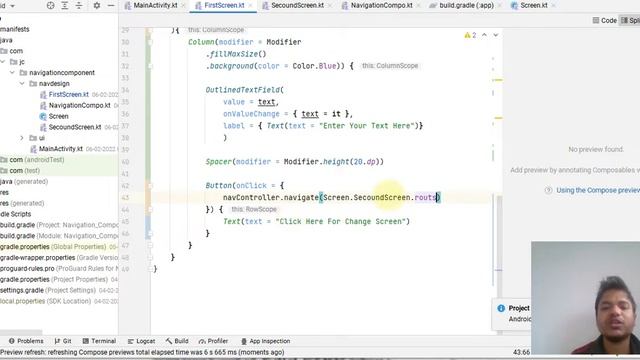Screen dimensions: 640x360
Task: Open the Logcat tool window
Action: (x=141, y=341)
